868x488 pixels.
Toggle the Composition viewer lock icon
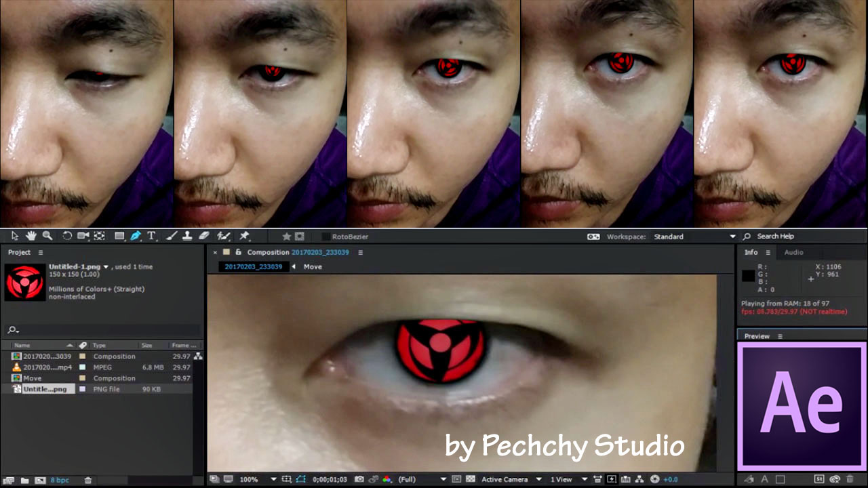(x=238, y=252)
